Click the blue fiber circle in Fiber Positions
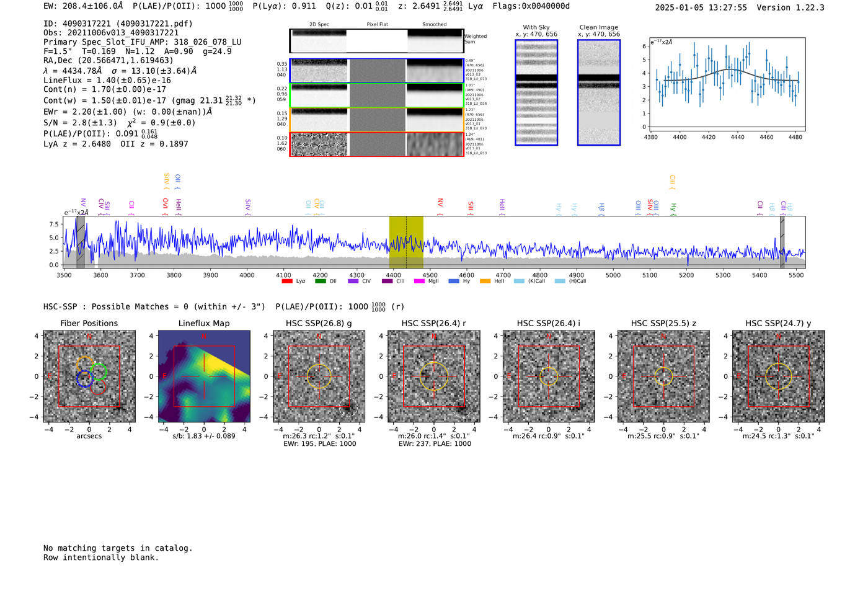Image resolution: width=868 pixels, height=591 pixels. coord(84,379)
